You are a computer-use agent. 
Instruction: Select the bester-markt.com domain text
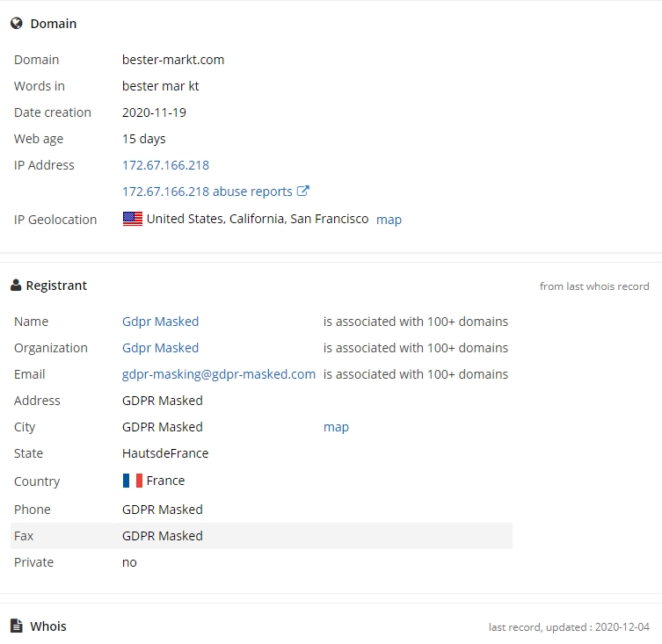point(173,60)
